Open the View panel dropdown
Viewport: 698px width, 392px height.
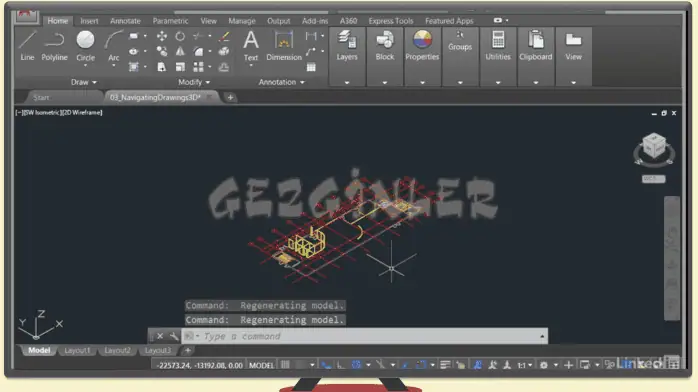[573, 82]
